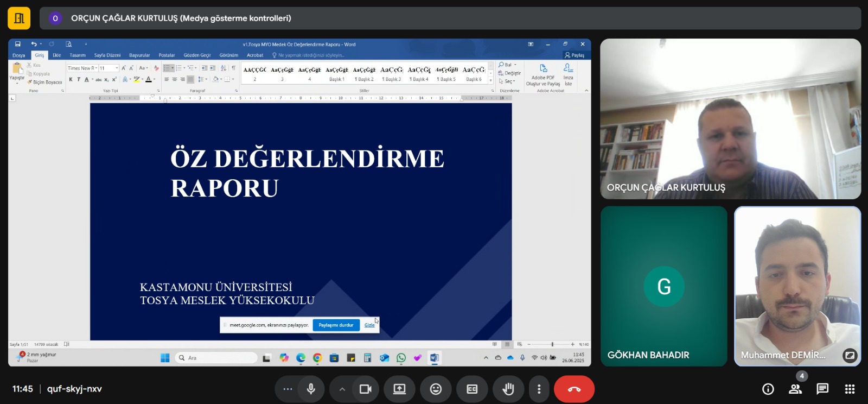Image resolution: width=868 pixels, height=404 pixels.
Task: Click the red leave call button
Action: coord(574,389)
